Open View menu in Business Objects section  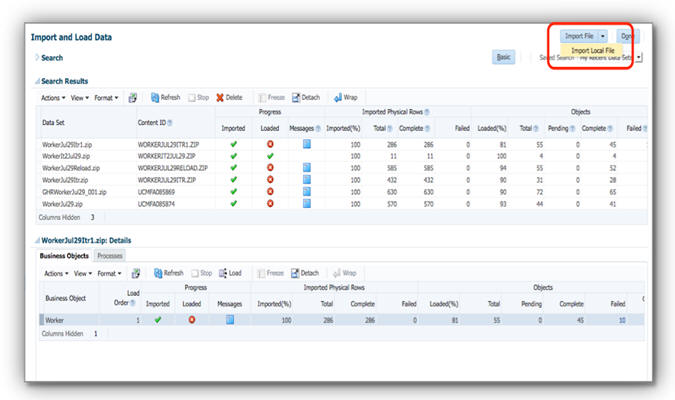83,273
